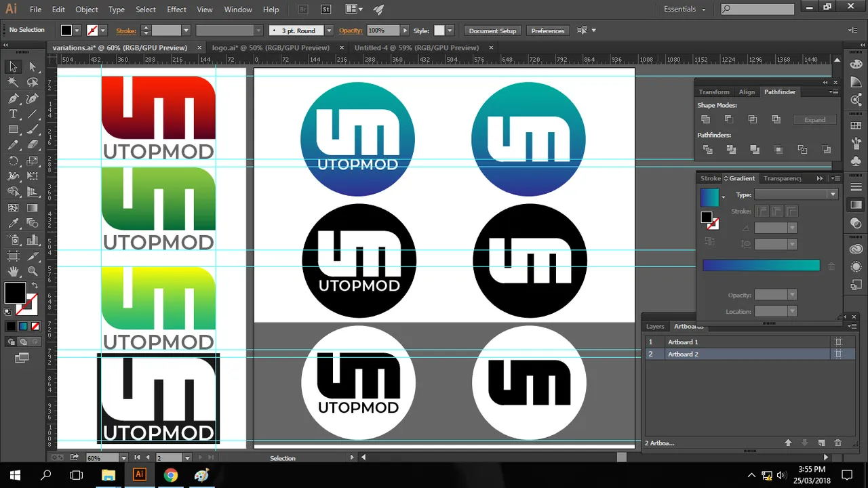Image resolution: width=868 pixels, height=488 pixels.
Task: Select the Paintbrush tool
Action: [x=32, y=129]
